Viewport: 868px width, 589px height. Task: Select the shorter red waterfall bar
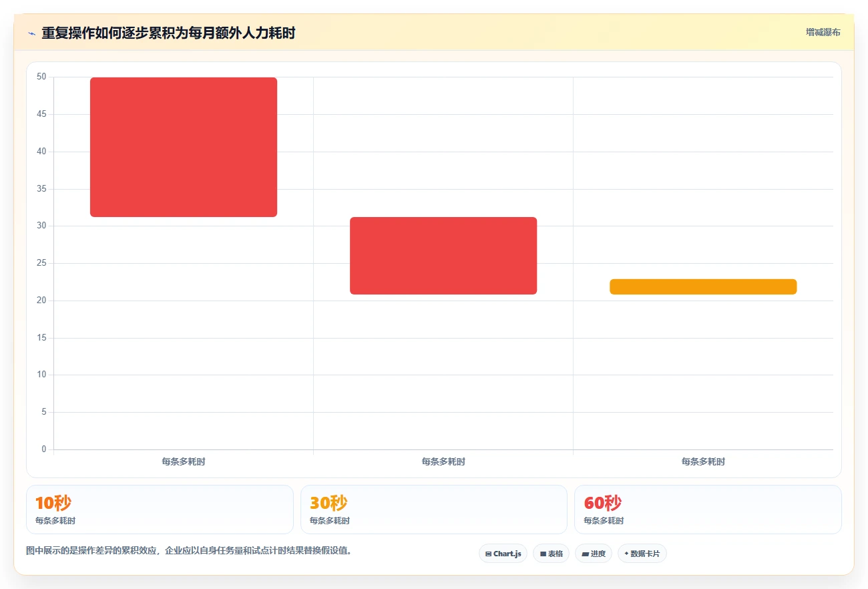443,256
